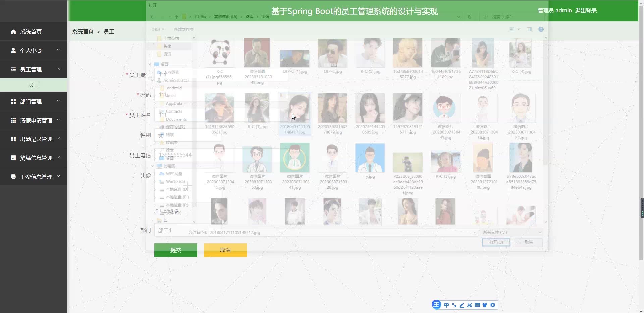Click the keyboard icon on the IME toolbar

pos(477,305)
